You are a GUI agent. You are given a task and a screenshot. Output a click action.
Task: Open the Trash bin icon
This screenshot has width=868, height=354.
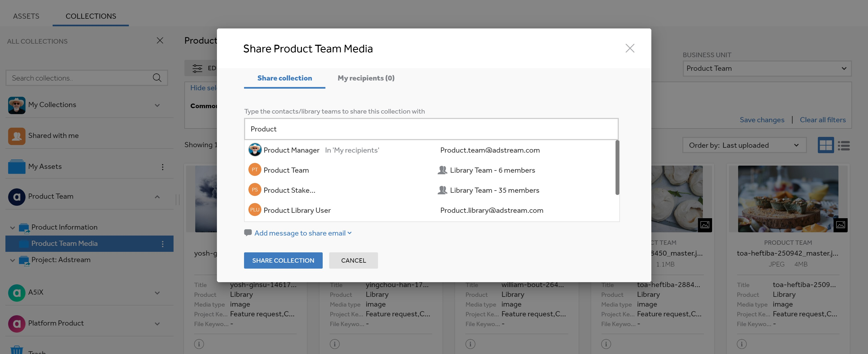point(17,350)
